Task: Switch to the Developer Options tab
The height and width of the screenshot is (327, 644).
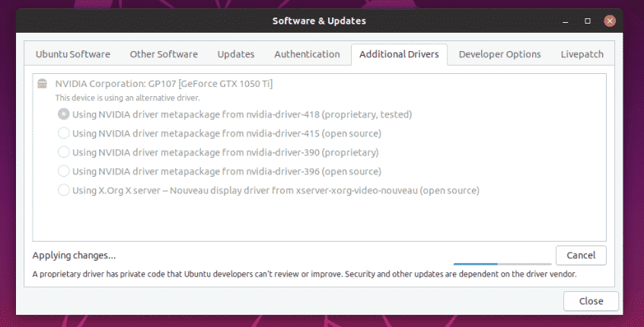Action: tap(499, 54)
